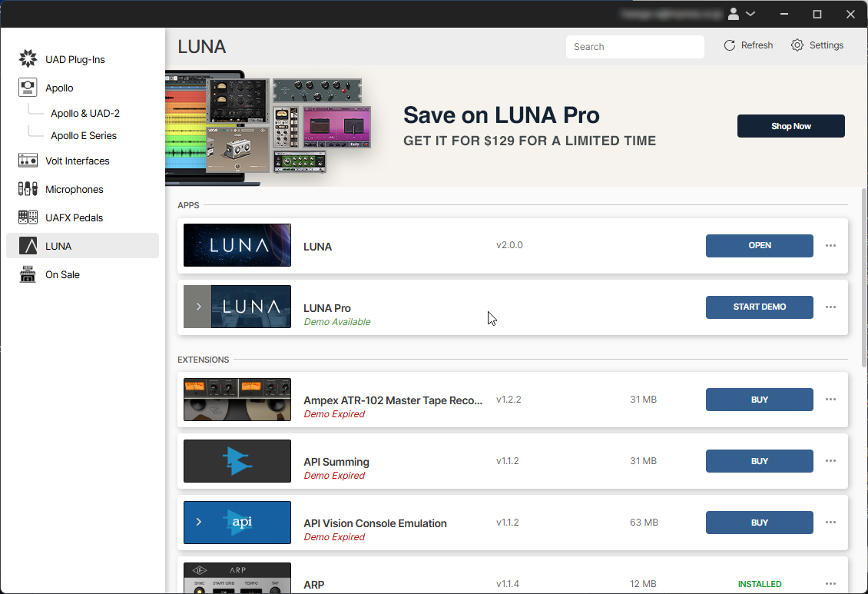The width and height of the screenshot is (868, 594).
Task: Click the user account profile icon
Action: click(x=734, y=14)
